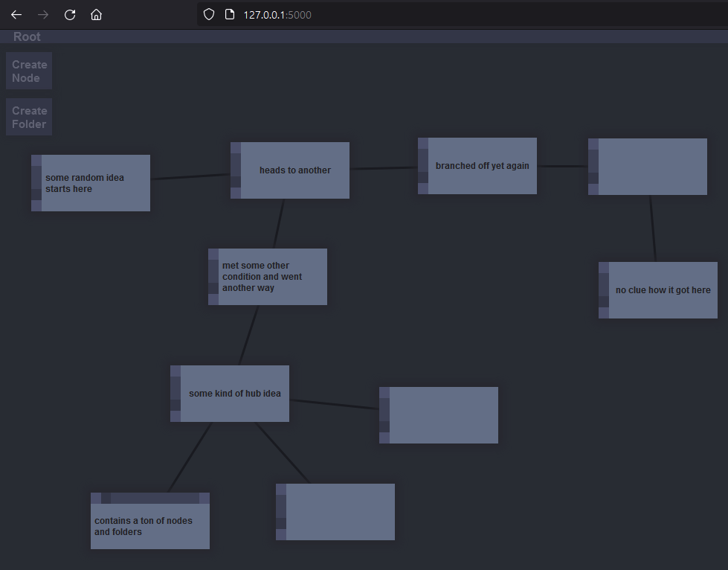The image size is (728, 570).
Task: Click top handle square of 'branched off yet again' node
Action: point(423,143)
